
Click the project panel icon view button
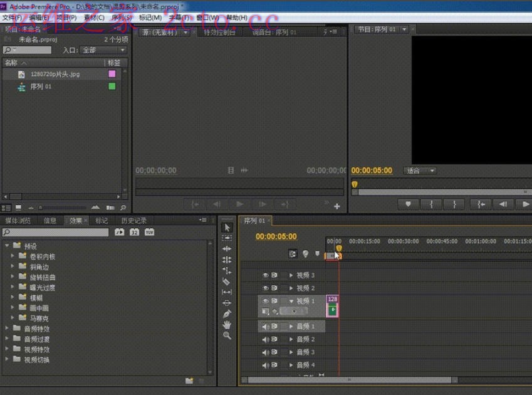pos(18,208)
